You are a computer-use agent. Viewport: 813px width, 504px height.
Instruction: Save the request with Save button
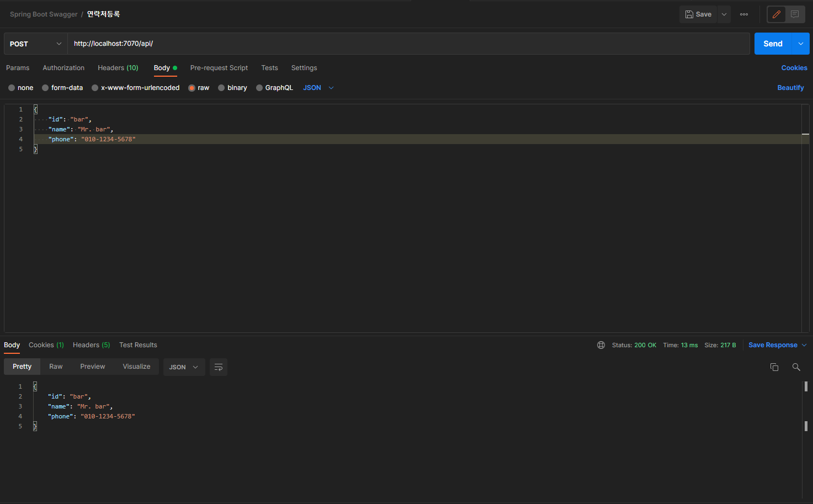[x=698, y=14]
